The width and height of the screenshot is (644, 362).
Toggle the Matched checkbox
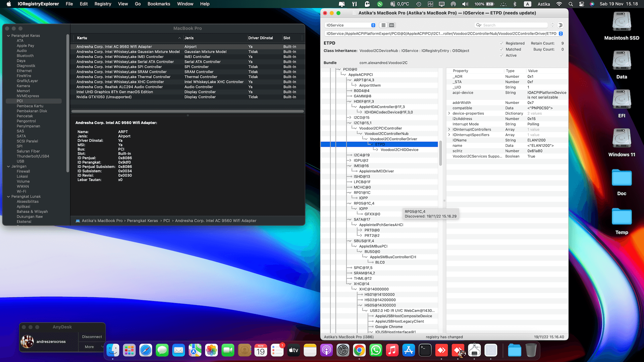[501, 49]
